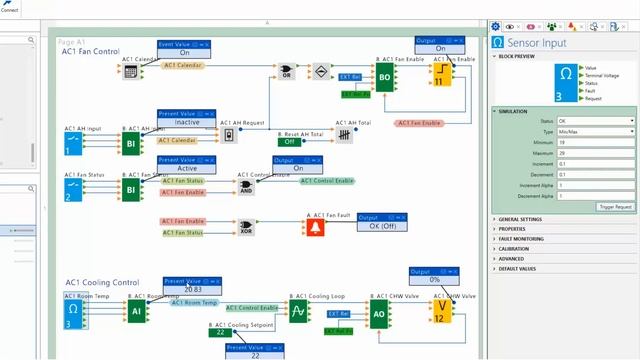Click the orange AC1 Calendar tag near top
640x360 pixels.
pyautogui.click(x=182, y=65)
